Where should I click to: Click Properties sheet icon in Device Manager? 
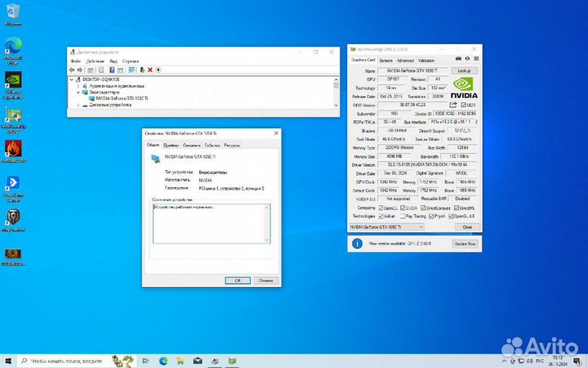point(101,70)
